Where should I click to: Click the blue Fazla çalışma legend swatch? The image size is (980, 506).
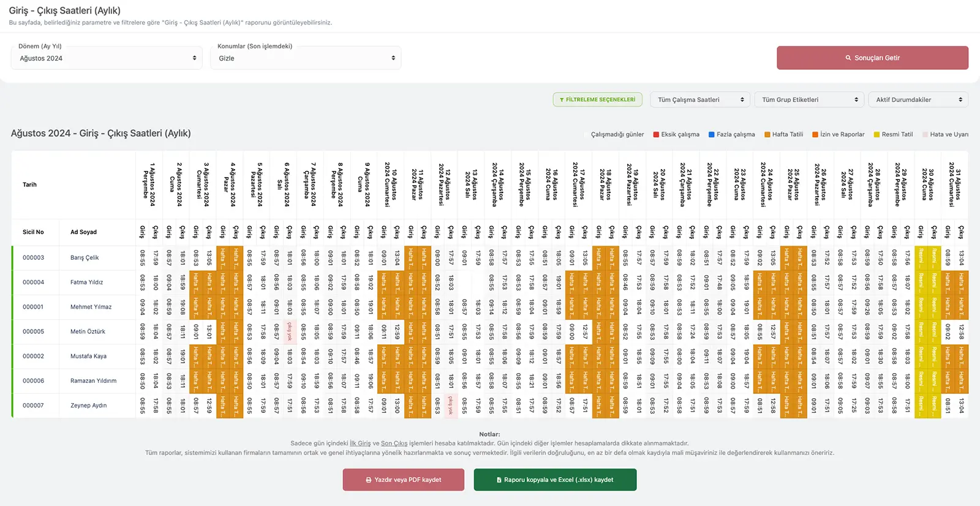click(x=712, y=135)
